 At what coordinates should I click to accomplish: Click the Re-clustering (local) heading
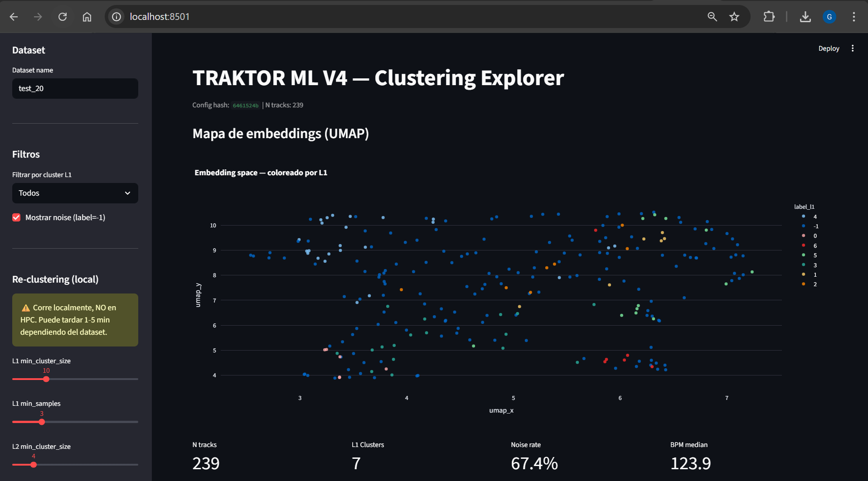click(x=55, y=279)
